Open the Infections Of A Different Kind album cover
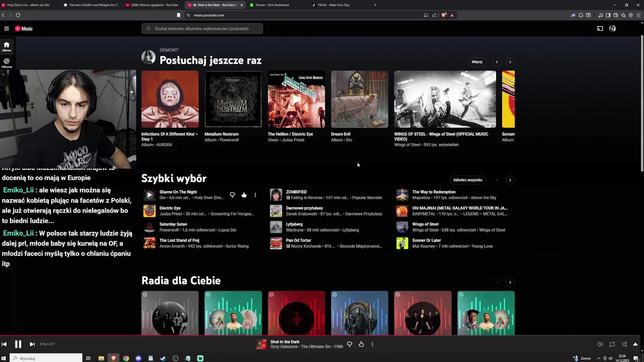The width and height of the screenshot is (644, 362). click(x=170, y=99)
